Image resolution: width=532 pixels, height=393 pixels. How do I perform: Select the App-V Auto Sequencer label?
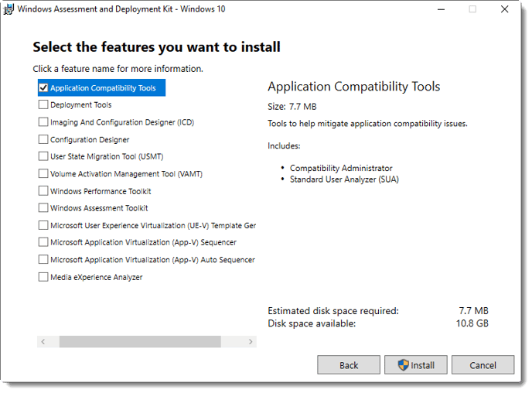[152, 260]
